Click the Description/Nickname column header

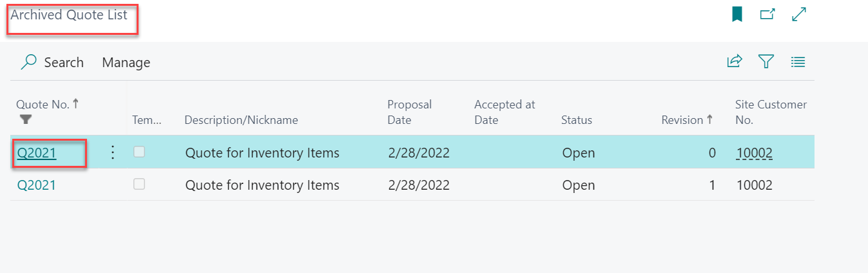coord(241,120)
